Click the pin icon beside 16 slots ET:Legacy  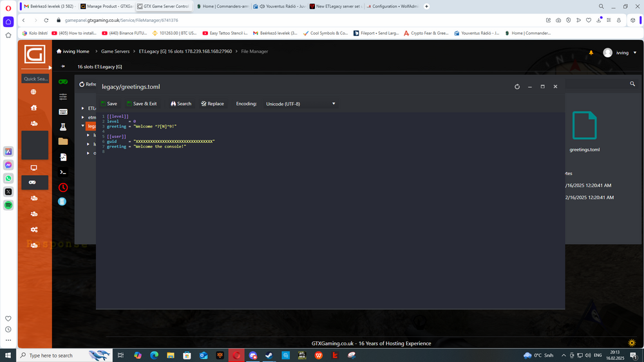(x=63, y=66)
